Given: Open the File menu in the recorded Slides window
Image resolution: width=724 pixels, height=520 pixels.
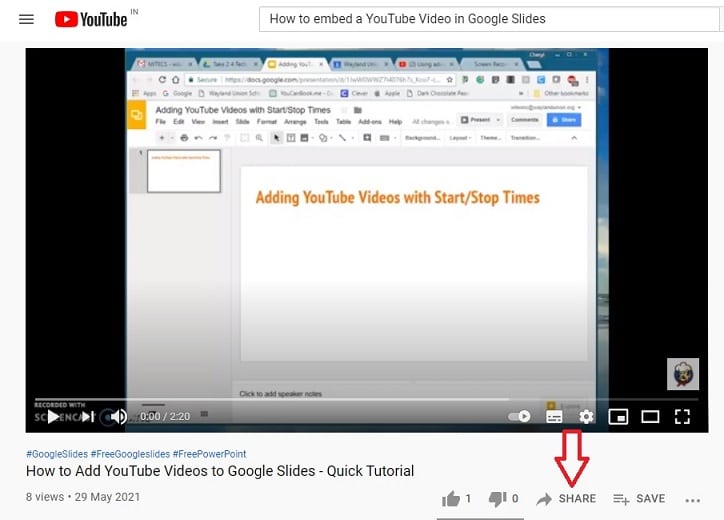Looking at the screenshot, I should coord(160,122).
